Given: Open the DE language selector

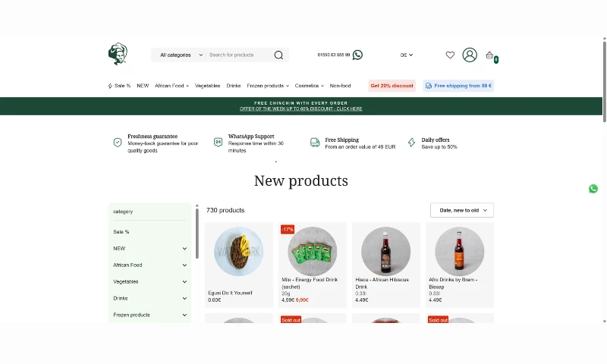Looking at the screenshot, I should click(x=407, y=55).
